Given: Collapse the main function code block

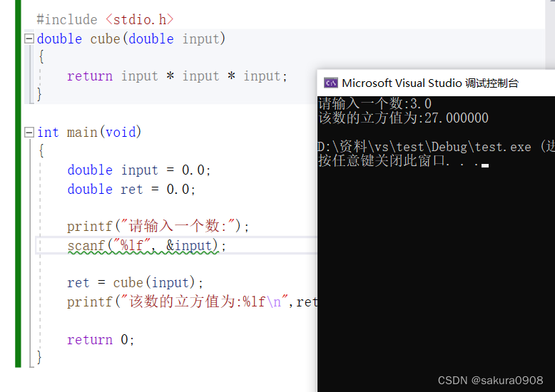Looking at the screenshot, I should (29, 132).
